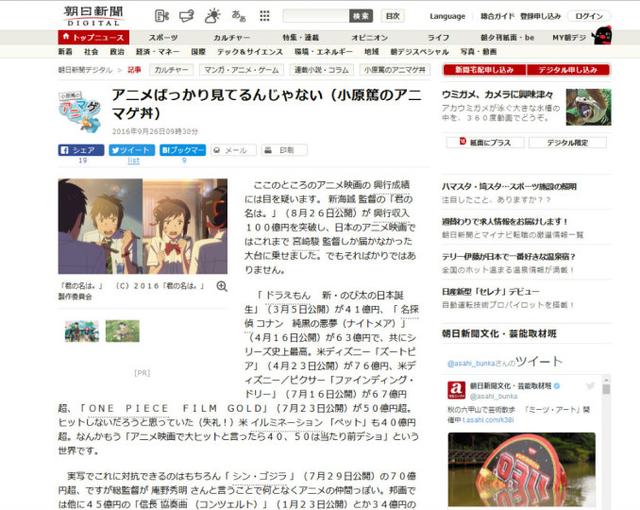This screenshot has height=510, width=640.
Task: Click the Hatena B!ブックマーク button
Action: [183, 150]
